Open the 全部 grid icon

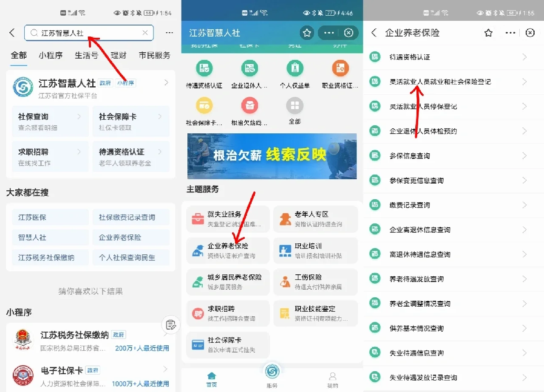tap(295, 105)
